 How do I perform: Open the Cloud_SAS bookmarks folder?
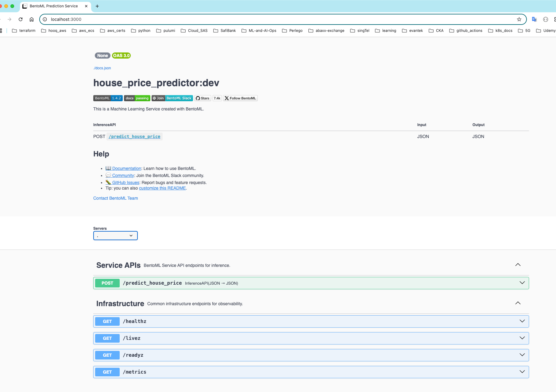click(x=194, y=31)
